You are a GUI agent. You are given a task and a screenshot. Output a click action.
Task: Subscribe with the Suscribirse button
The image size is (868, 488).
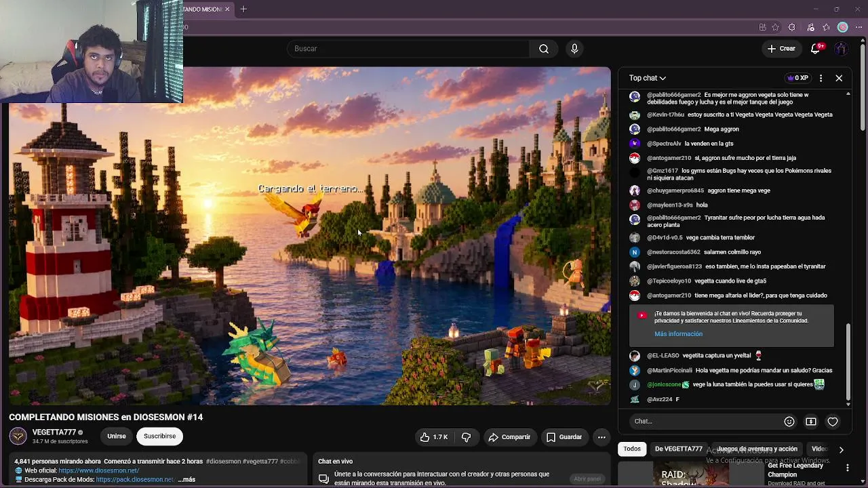coord(159,436)
